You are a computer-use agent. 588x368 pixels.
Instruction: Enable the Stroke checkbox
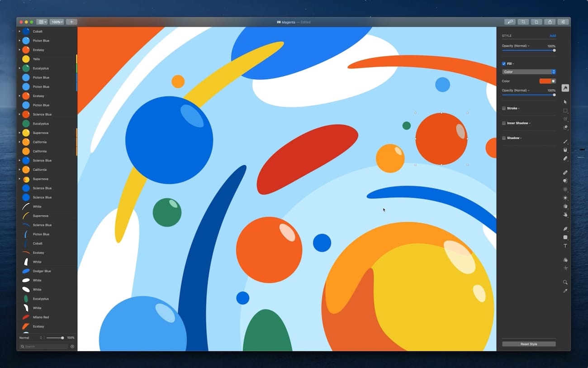click(x=504, y=108)
